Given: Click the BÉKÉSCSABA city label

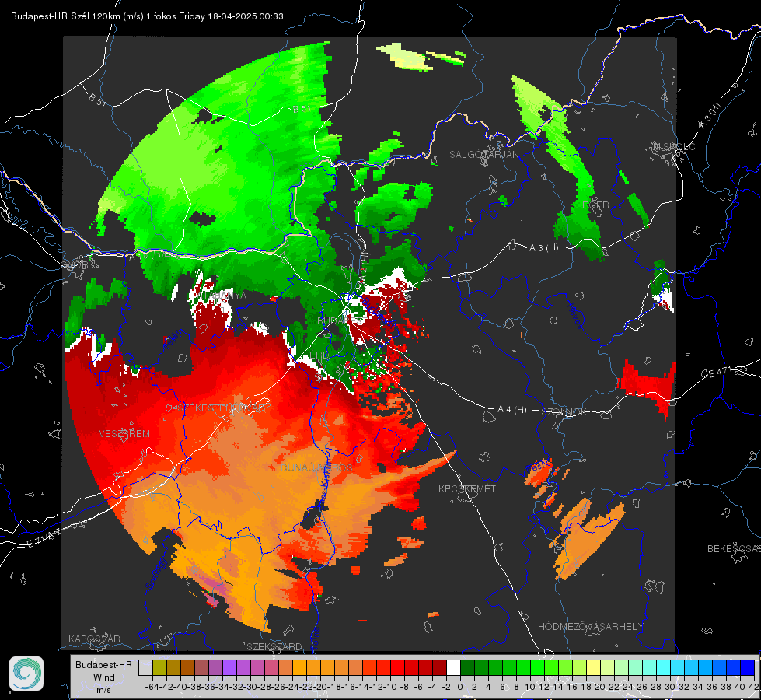Looking at the screenshot, I should tap(734, 549).
